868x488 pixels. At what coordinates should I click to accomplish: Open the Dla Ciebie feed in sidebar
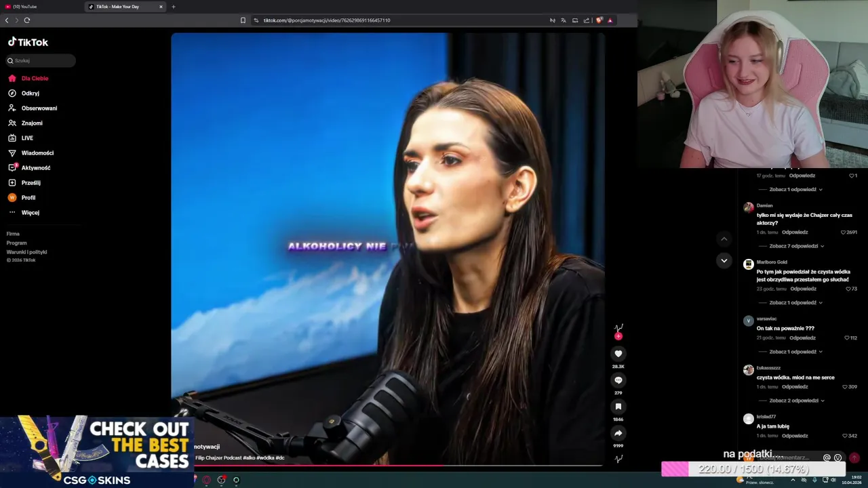pyautogui.click(x=28, y=79)
